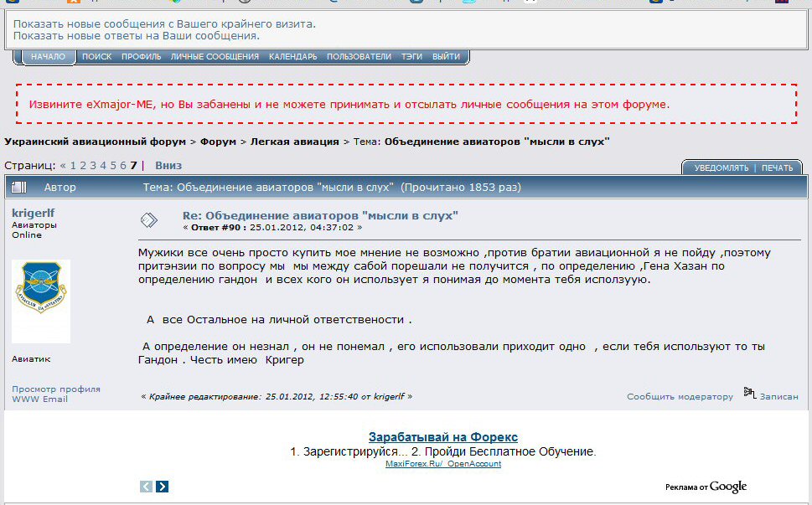Click the krigerlf author username
This screenshot has height=505, width=812.
(34, 214)
